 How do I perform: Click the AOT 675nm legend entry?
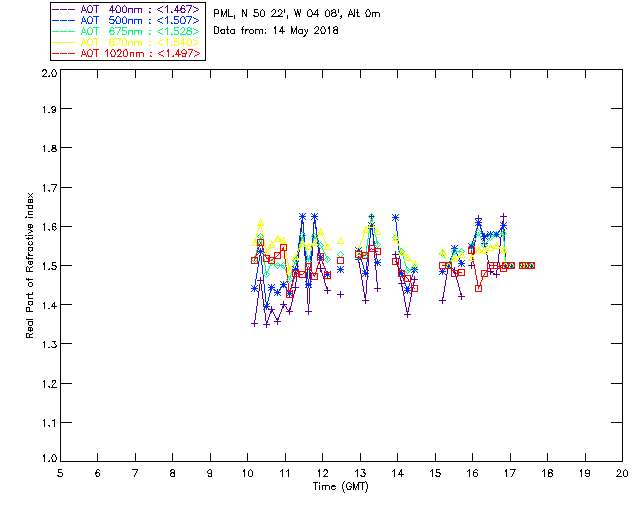[x=126, y=31]
